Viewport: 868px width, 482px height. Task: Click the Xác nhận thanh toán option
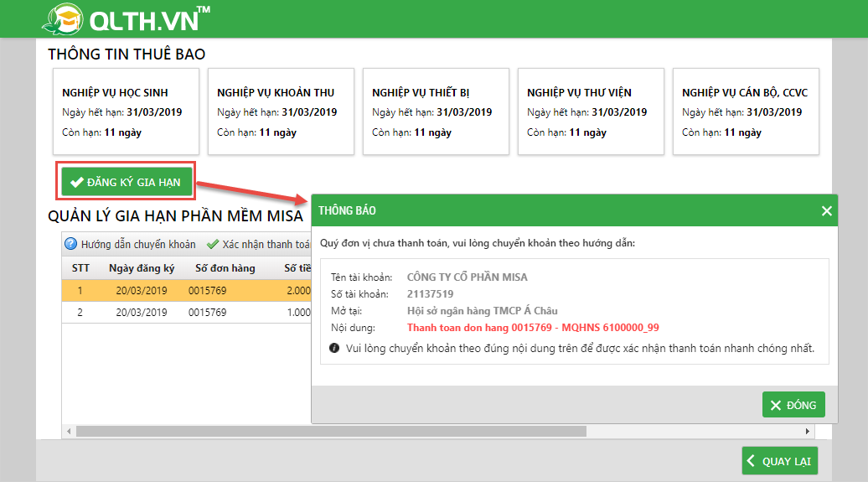(x=258, y=244)
